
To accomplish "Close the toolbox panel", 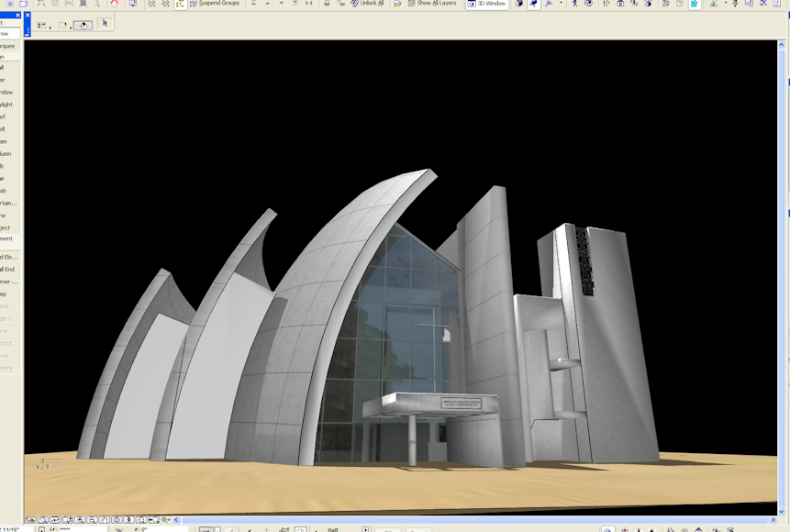I will [x=16, y=16].
